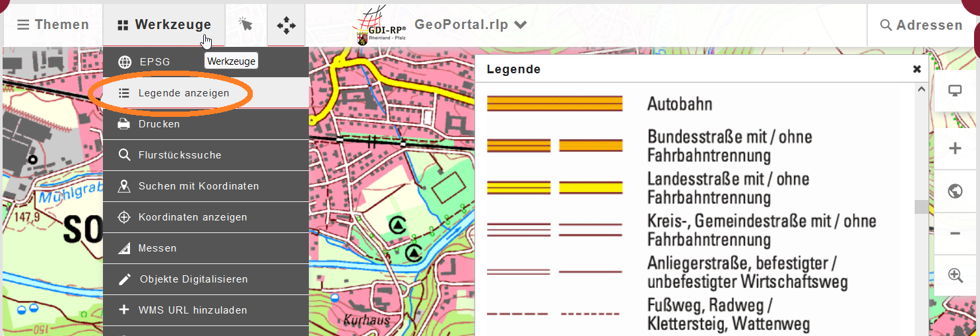The image size is (980, 336).
Task: Click WMS URL hinzuladen
Action: click(206, 310)
